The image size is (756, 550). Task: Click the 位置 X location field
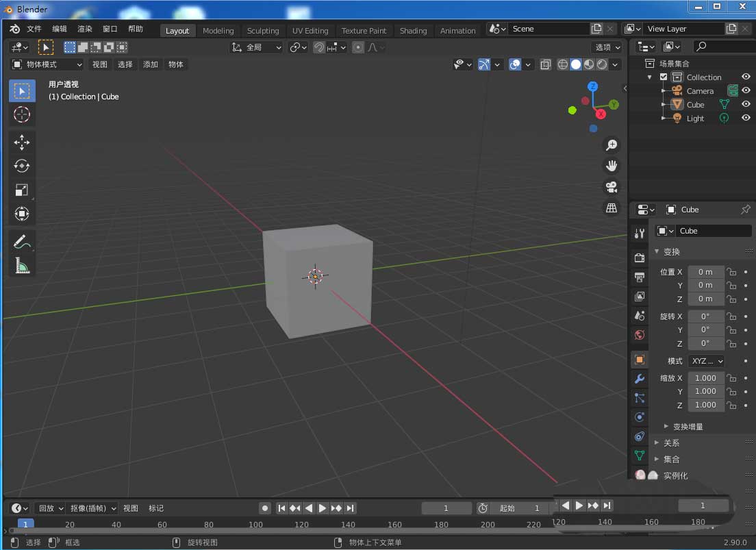[x=705, y=272]
